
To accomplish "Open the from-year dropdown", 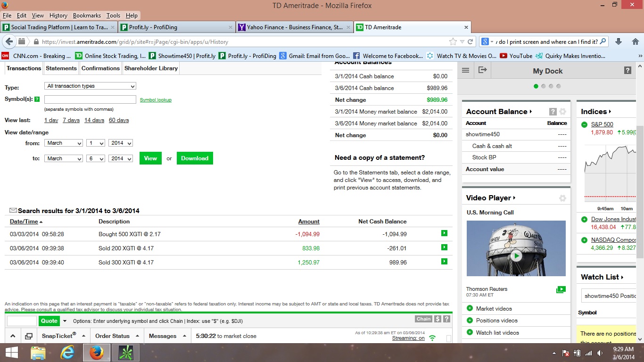I will pos(121,143).
